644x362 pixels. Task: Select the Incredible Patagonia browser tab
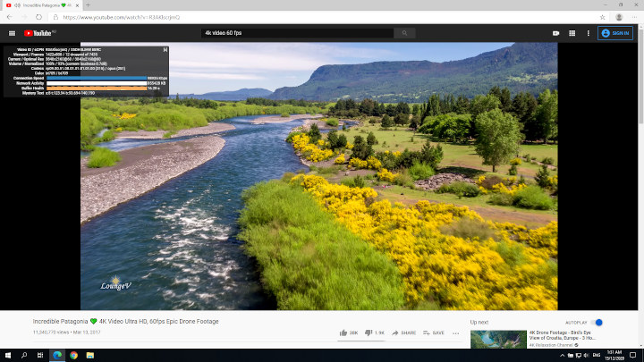(x=41, y=5)
